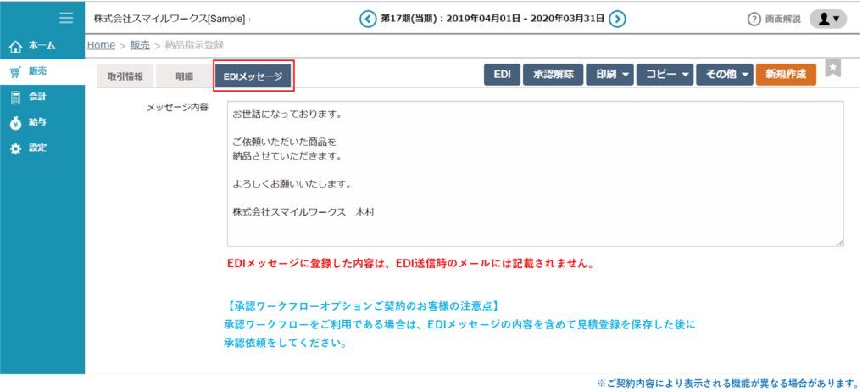The image size is (868, 392).
Task: Click the orange 新規作成 button
Action: [786, 75]
